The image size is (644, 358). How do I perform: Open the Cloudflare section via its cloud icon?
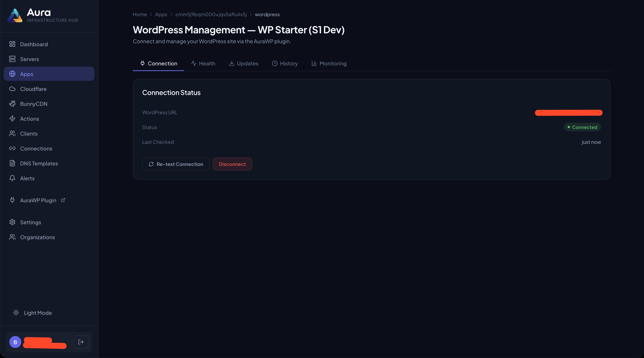(x=12, y=89)
